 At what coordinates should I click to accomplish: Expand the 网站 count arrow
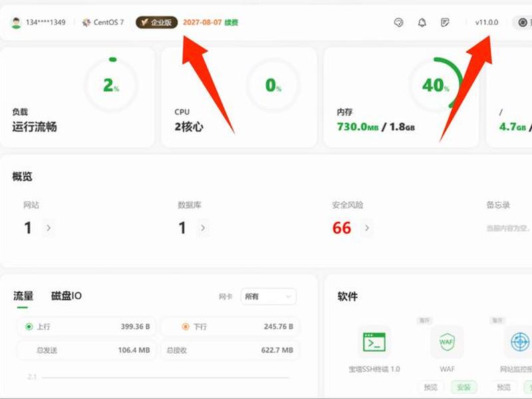coord(49,228)
